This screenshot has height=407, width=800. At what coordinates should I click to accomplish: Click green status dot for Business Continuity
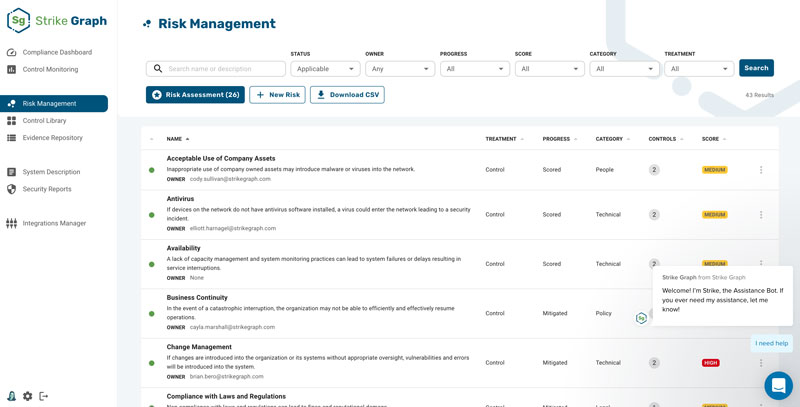(152, 314)
